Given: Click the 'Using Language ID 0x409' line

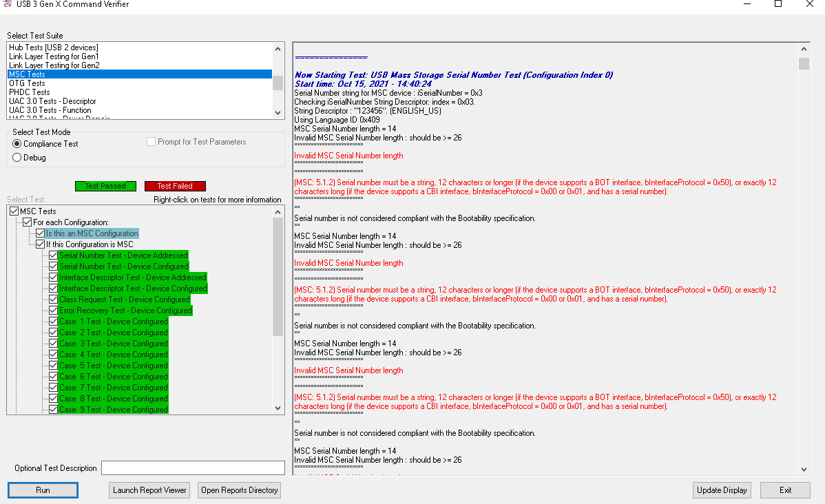Looking at the screenshot, I should tap(337, 119).
